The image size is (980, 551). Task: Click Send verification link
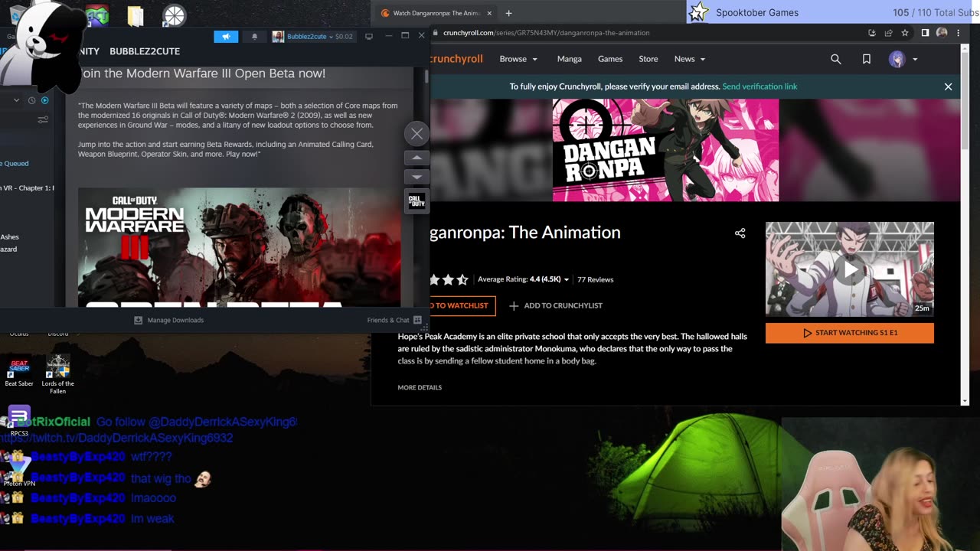point(759,86)
